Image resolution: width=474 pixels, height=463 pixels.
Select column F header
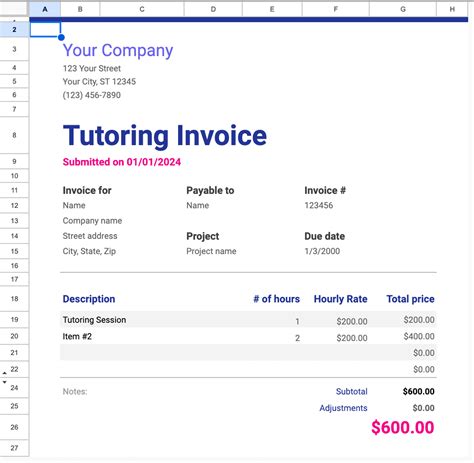pos(336,9)
